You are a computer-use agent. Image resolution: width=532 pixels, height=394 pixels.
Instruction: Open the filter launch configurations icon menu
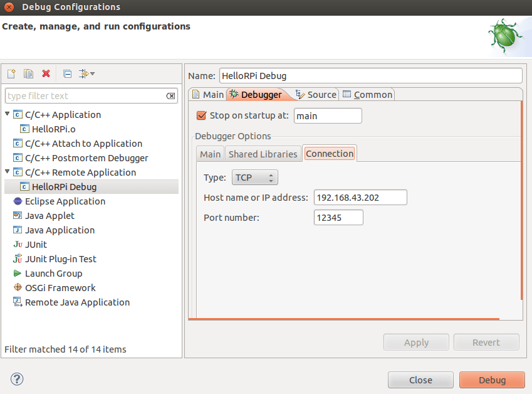tap(86, 74)
